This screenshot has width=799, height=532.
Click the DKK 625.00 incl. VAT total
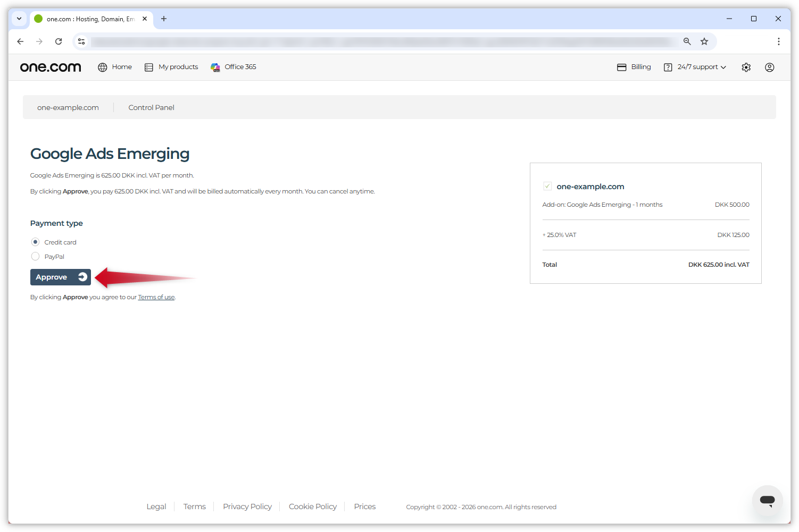point(719,265)
